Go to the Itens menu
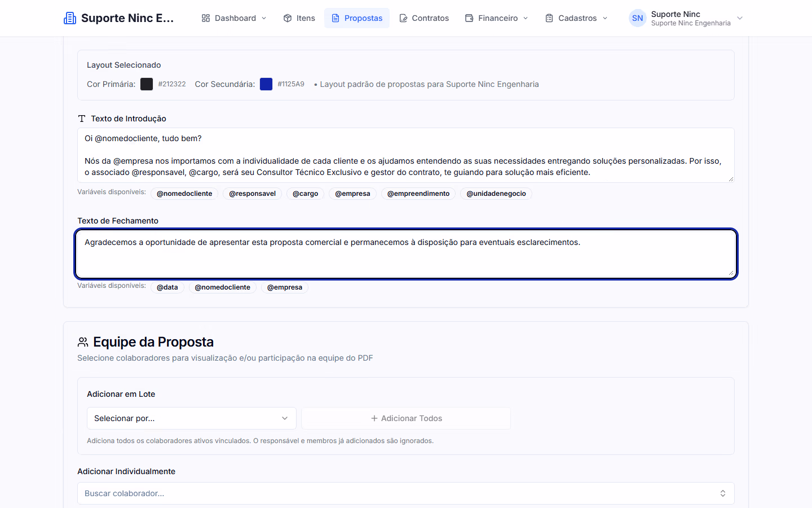This screenshot has height=508, width=812. [x=299, y=18]
